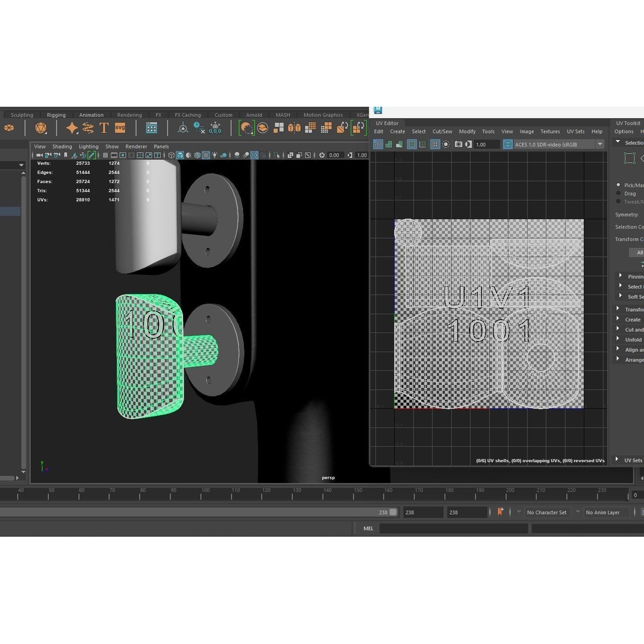644x644 pixels.
Task: Click the Center Pivot shelf icon
Action: 183,128
